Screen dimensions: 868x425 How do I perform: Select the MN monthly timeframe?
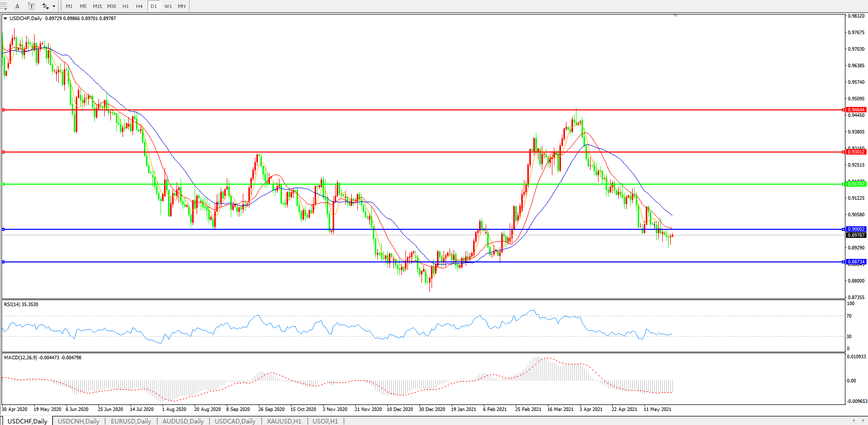pos(182,7)
